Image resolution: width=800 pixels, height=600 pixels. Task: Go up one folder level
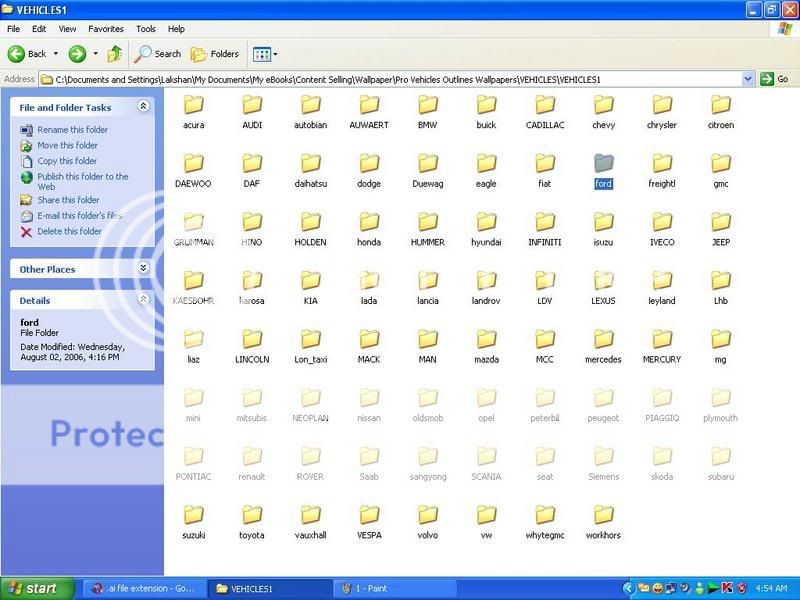point(115,54)
